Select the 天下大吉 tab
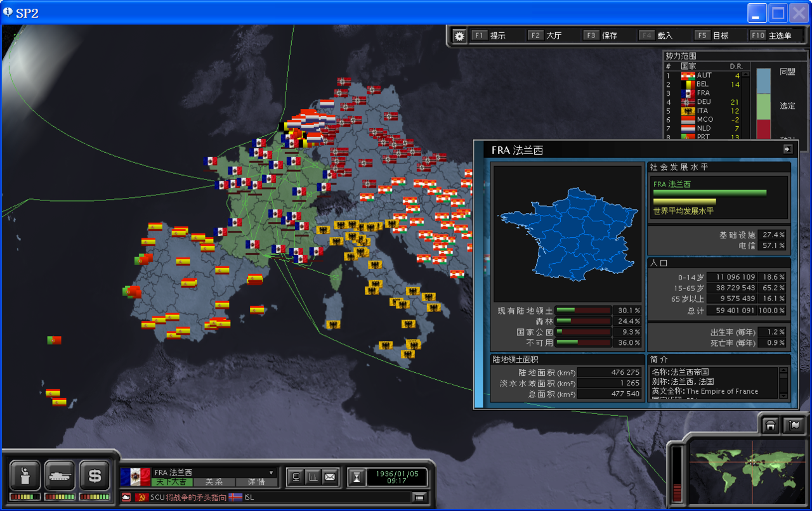The width and height of the screenshot is (812, 511). (x=171, y=482)
